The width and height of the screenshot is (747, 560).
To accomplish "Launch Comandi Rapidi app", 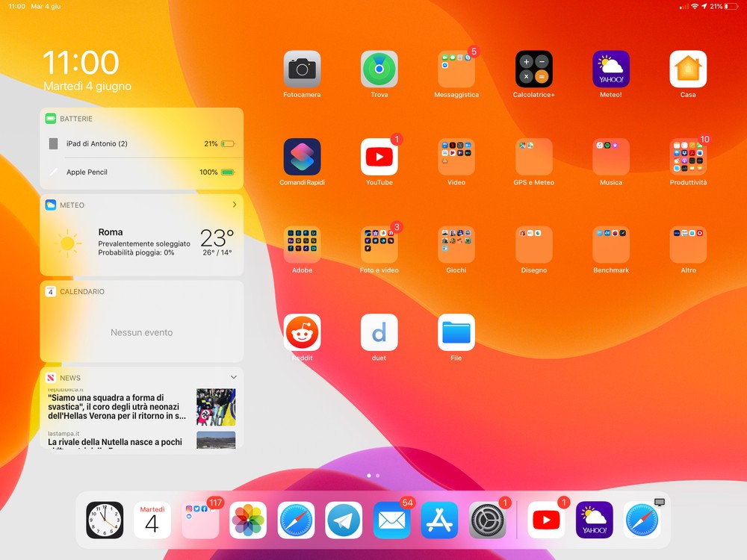I will [x=302, y=157].
